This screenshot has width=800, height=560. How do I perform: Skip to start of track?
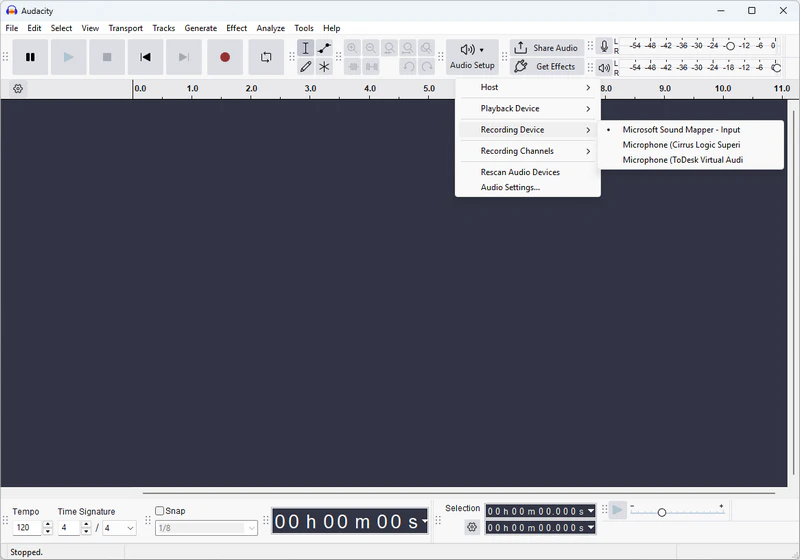click(x=145, y=57)
